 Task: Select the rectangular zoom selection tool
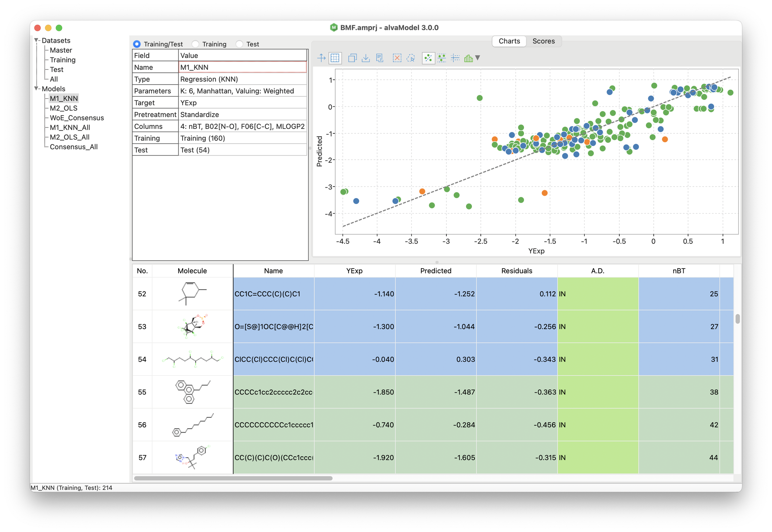pos(335,58)
